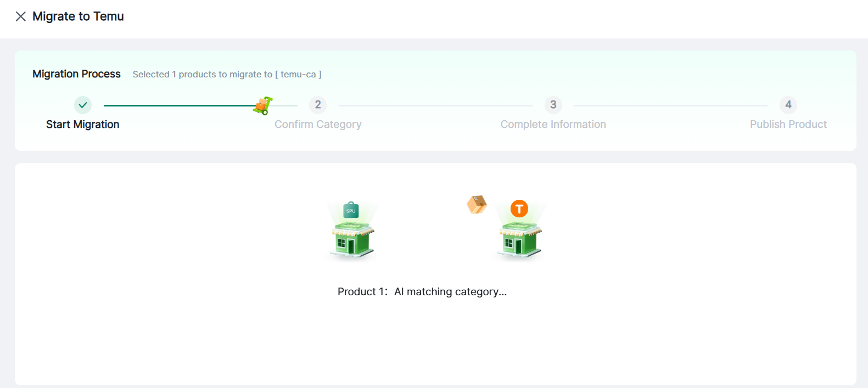The height and width of the screenshot is (388, 868).
Task: Click the 'Migration Process' heading
Action: [x=76, y=74]
